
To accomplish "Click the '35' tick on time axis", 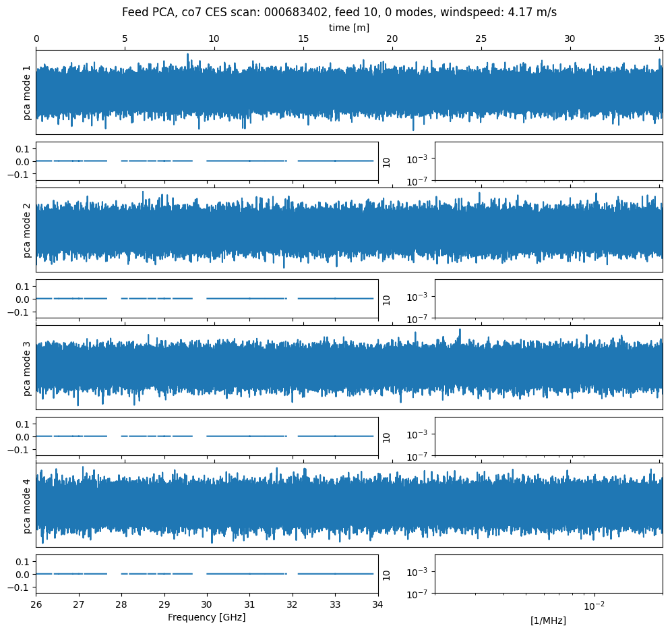I will 659,40.
